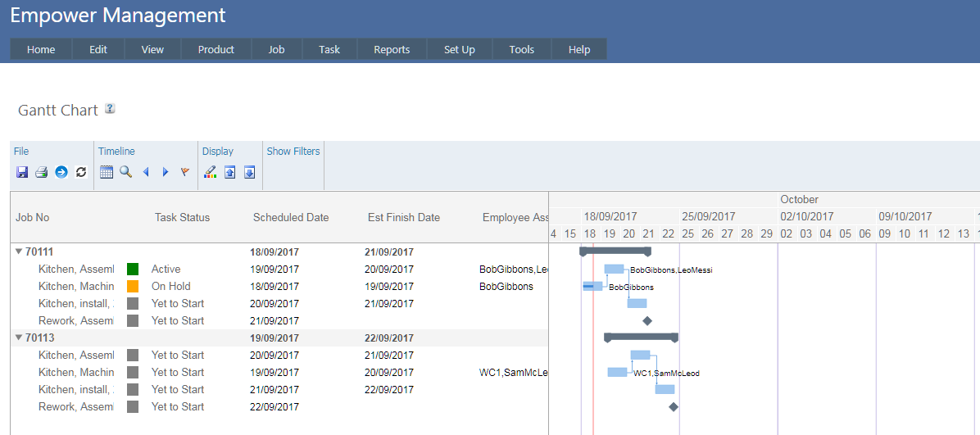This screenshot has width=980, height=435.
Task: Open the Reports menu
Action: pyautogui.click(x=391, y=49)
